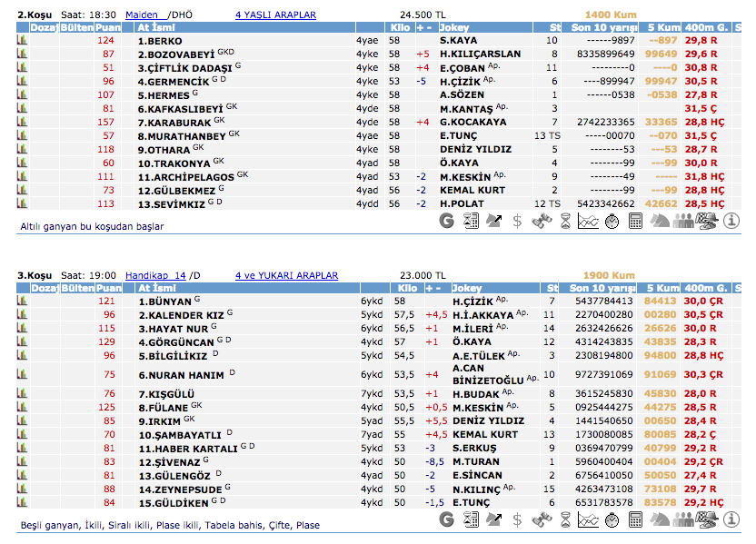Click the info icon under race 3 table
This screenshot has width=756, height=544.
click(731, 519)
